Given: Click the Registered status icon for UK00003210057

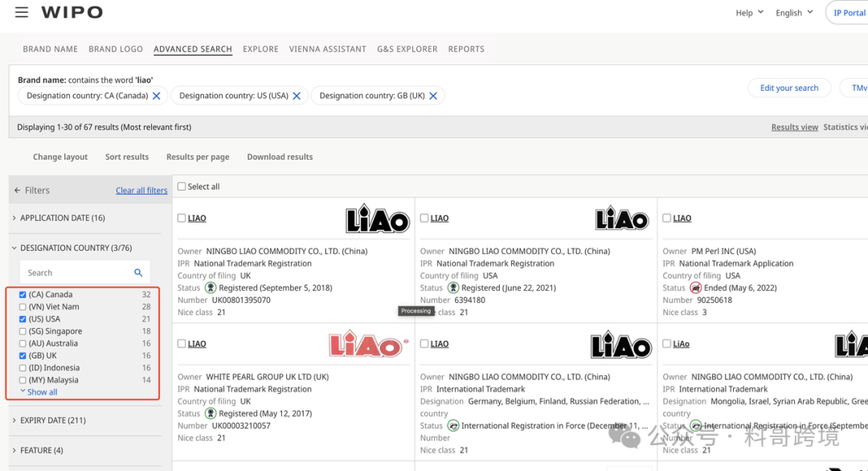Looking at the screenshot, I should point(211,413).
